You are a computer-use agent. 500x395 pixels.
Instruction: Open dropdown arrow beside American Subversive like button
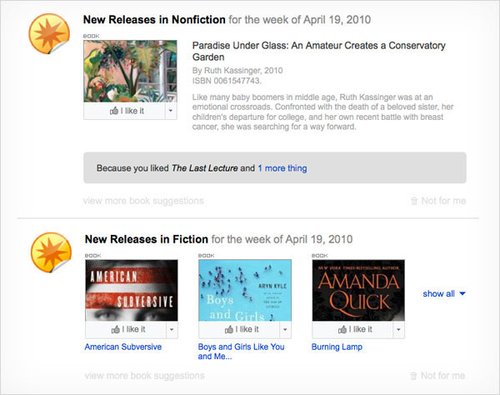172,330
